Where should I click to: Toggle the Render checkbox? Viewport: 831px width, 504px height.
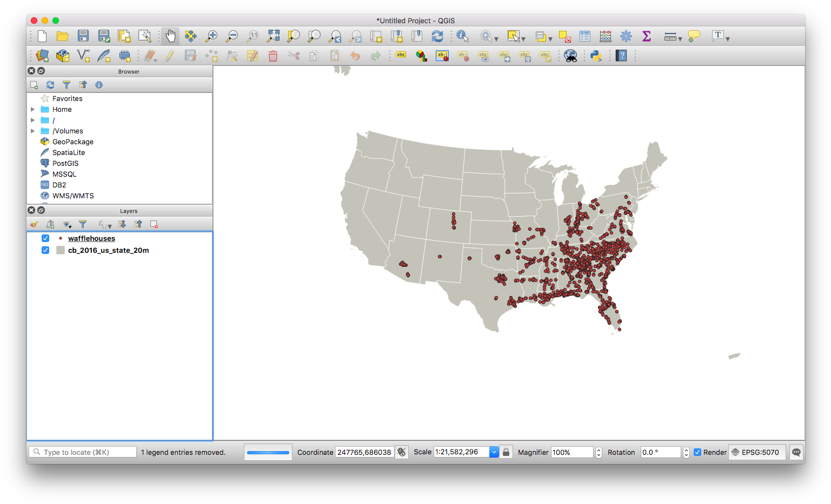[697, 452]
